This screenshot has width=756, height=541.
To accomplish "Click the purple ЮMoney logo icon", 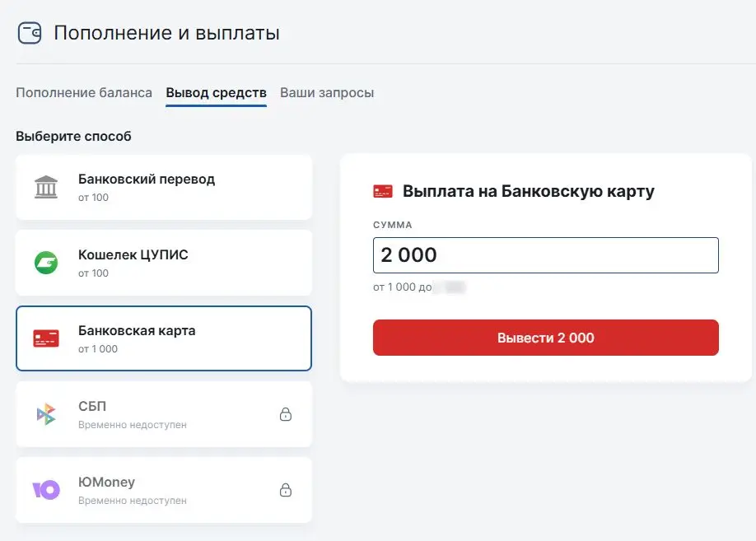I will (47, 489).
